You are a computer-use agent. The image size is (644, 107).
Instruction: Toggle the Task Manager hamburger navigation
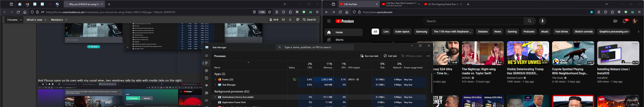pyautogui.click(x=206, y=56)
